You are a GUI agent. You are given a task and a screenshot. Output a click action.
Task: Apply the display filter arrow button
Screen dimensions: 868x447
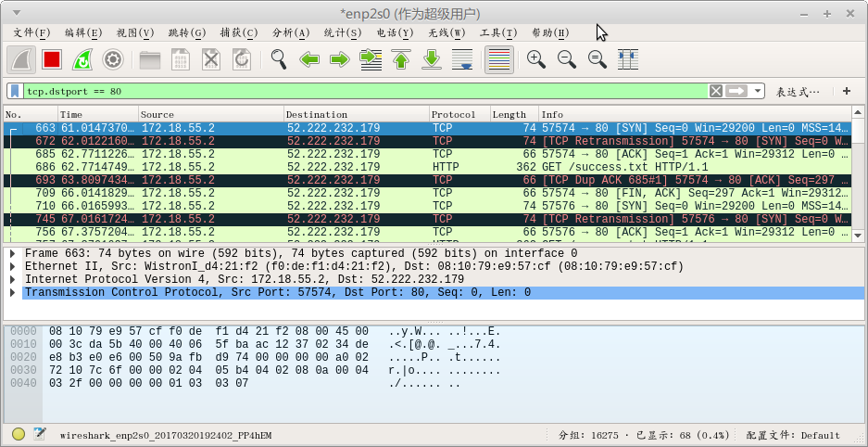coord(736,91)
